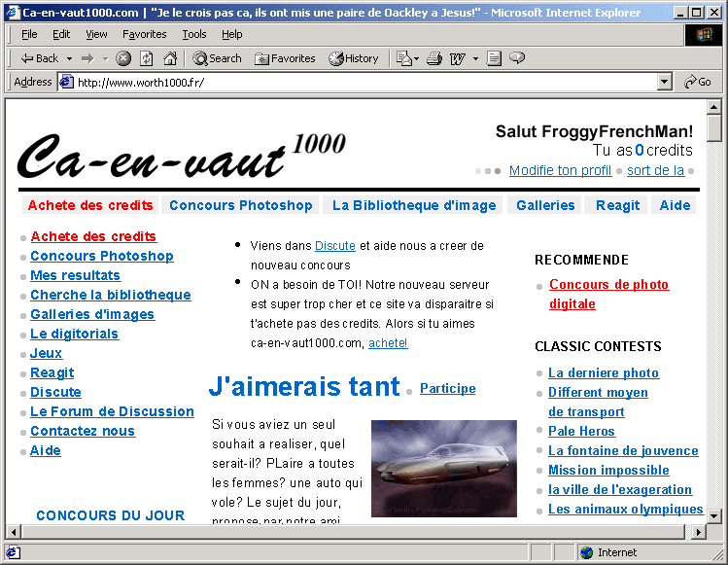Expand the Address bar dropdown
Image resolution: width=728 pixels, height=565 pixels.
point(665,83)
